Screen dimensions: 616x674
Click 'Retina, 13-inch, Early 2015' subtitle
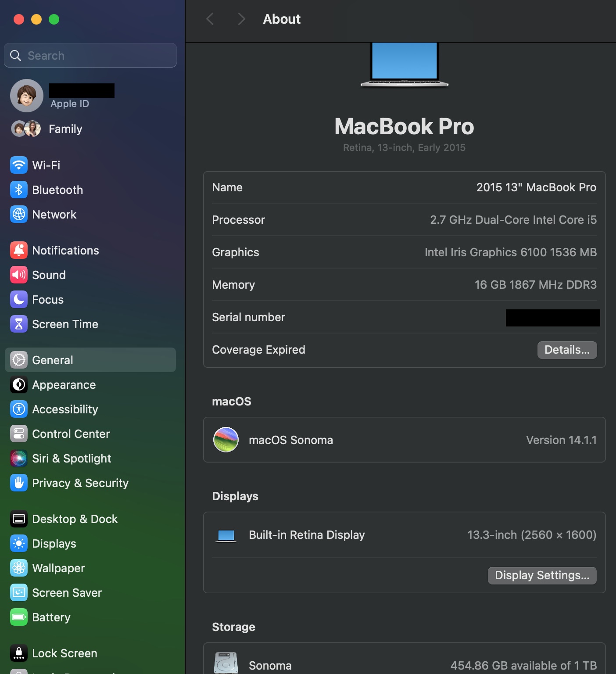(404, 147)
